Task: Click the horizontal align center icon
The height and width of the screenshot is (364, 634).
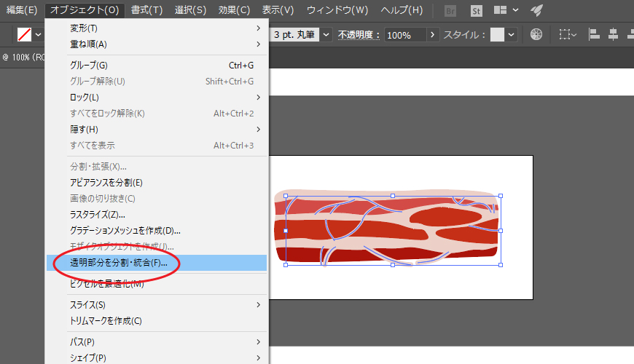Action: 612,34
